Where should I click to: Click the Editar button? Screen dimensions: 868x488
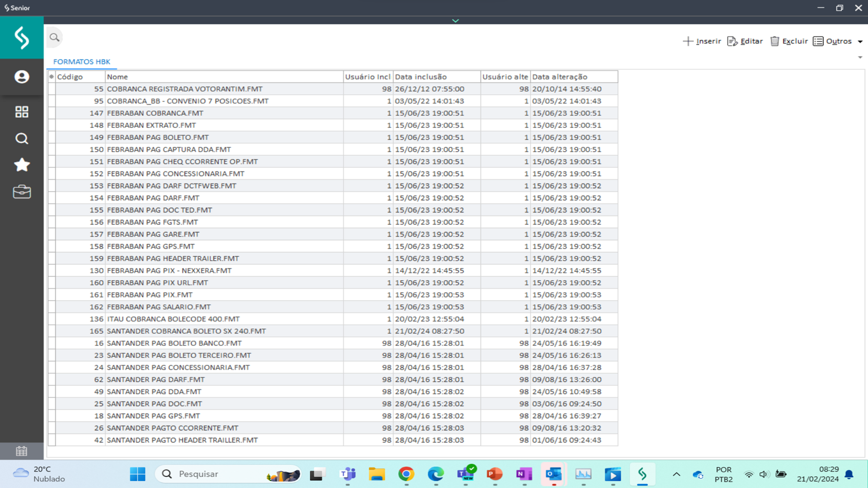pos(745,41)
